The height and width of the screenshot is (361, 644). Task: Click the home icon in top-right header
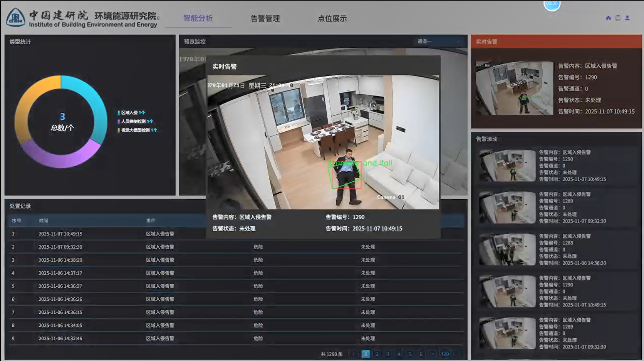608,18
